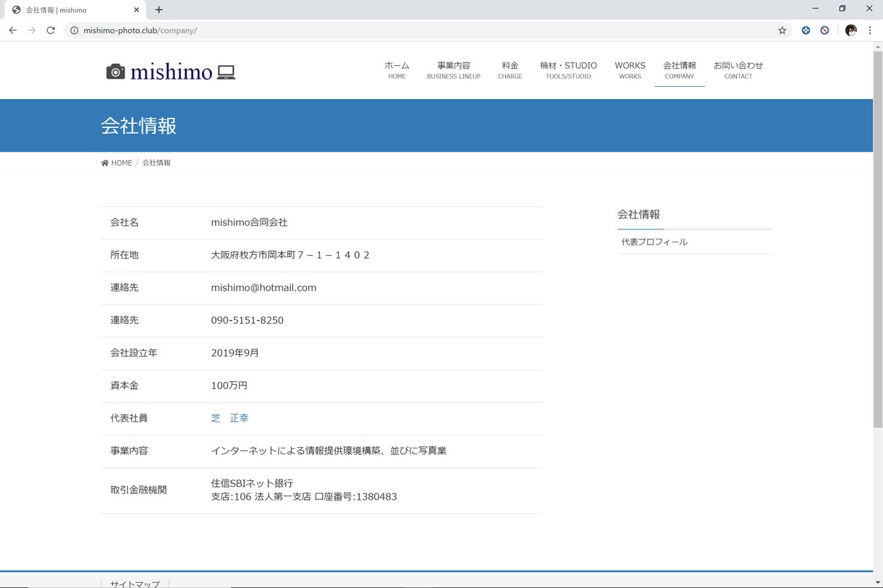Open the お問い合わせ CONTACT menu item

[x=738, y=70]
